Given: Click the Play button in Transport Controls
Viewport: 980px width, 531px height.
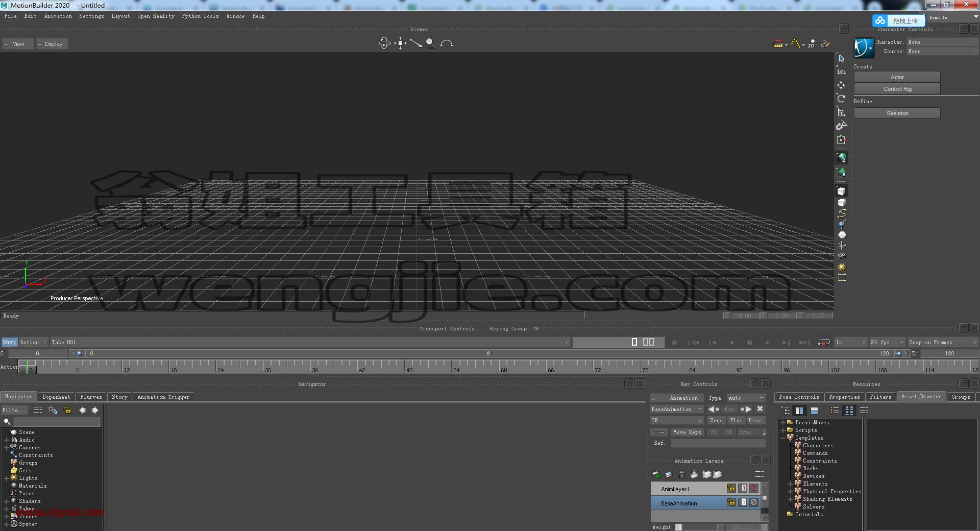Looking at the screenshot, I should (767, 343).
